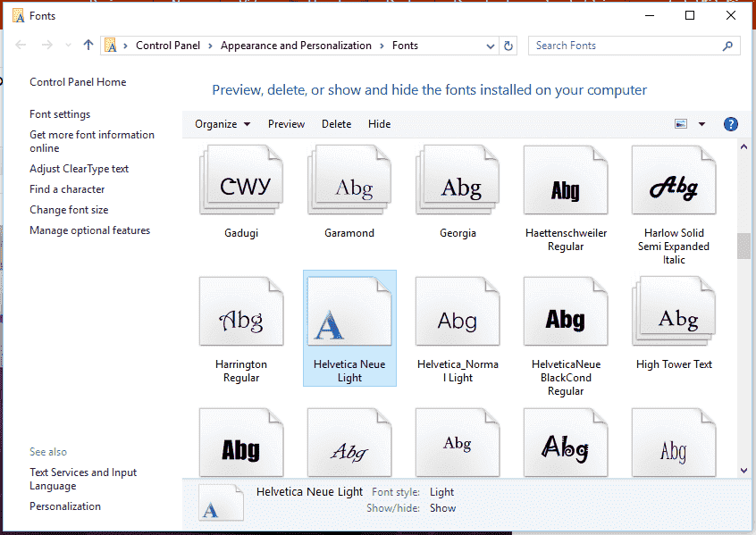Select the Gadugi font family icon
The height and width of the screenshot is (535, 756).
(x=241, y=180)
